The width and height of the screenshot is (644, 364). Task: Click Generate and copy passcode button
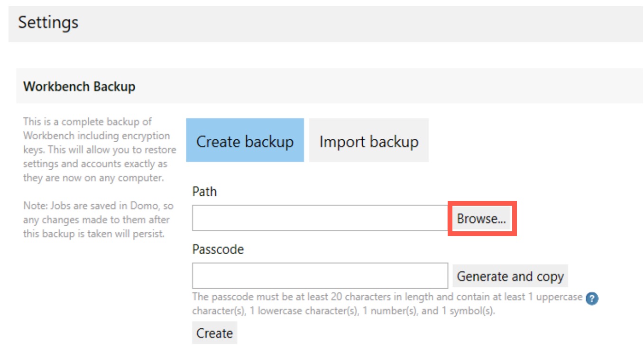point(510,276)
